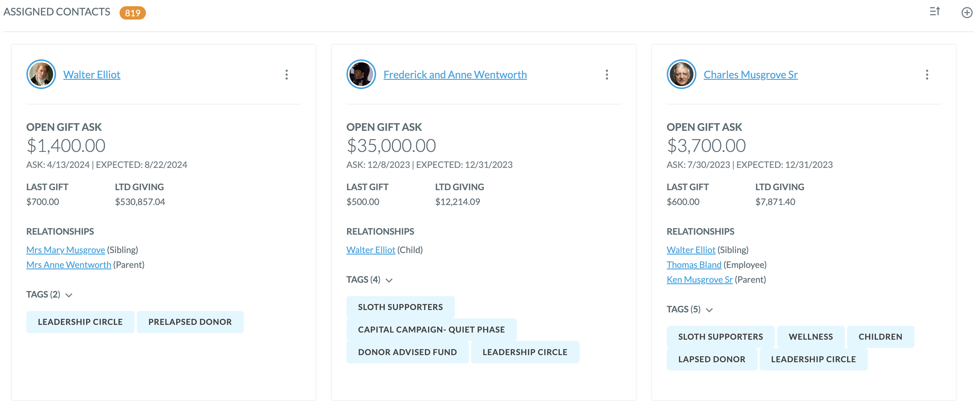The height and width of the screenshot is (410, 980).
Task: Collapse the TAGS (2) section chevron
Action: pyautogui.click(x=69, y=295)
